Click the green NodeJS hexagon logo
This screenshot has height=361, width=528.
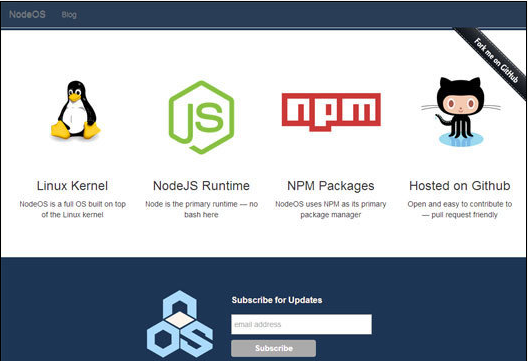click(x=201, y=117)
